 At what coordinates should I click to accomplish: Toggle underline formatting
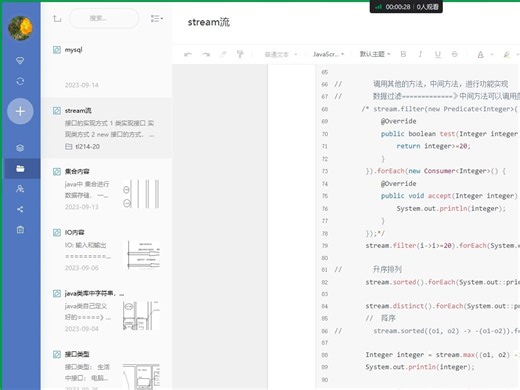point(438,54)
